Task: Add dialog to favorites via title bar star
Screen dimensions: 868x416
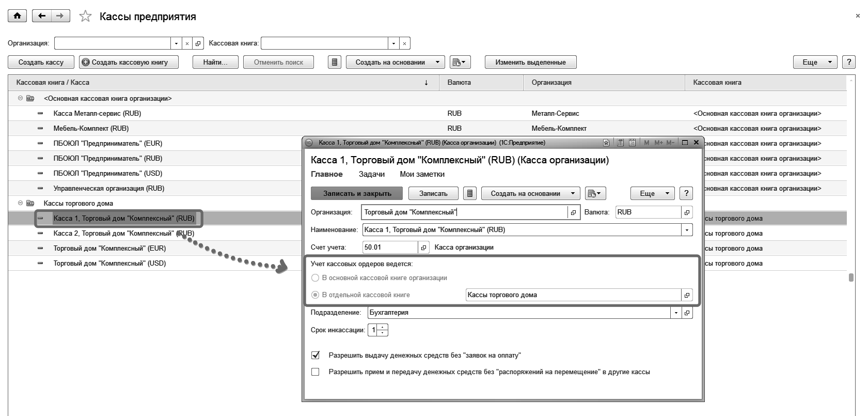Action: [606, 143]
